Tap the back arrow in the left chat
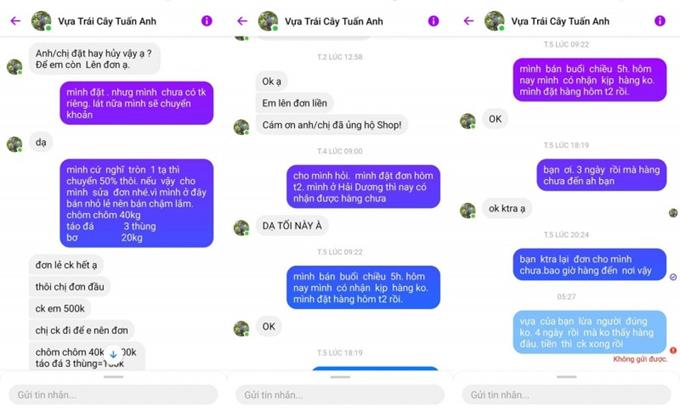 [15, 21]
